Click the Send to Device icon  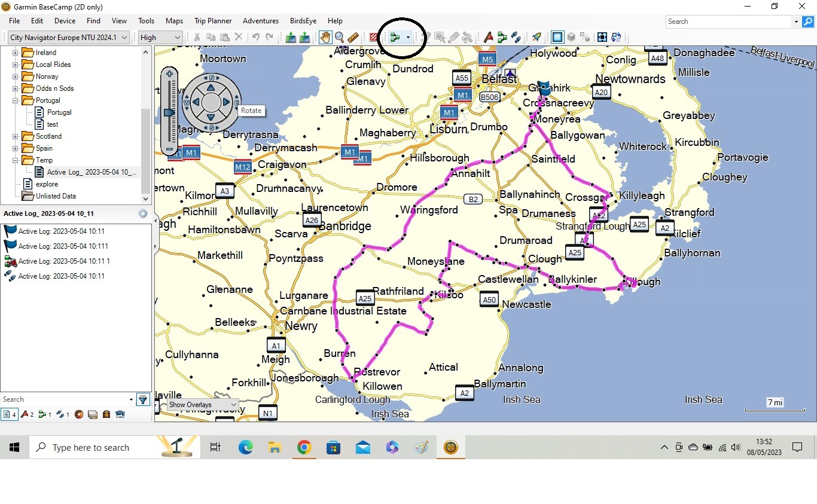pyautogui.click(x=291, y=37)
